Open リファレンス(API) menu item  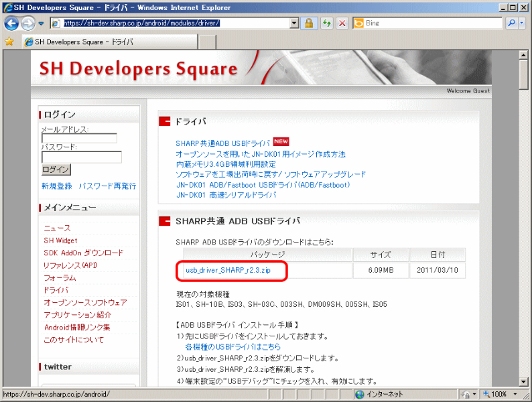70,265
